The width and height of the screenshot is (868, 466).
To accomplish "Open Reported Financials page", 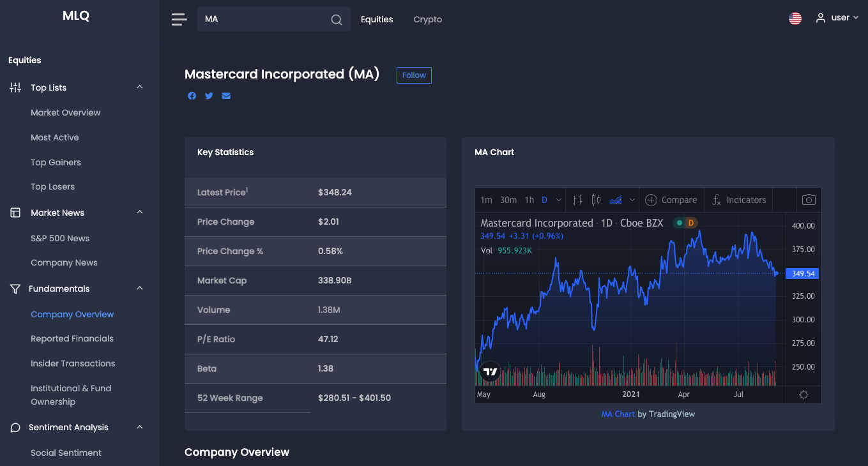I will point(72,338).
